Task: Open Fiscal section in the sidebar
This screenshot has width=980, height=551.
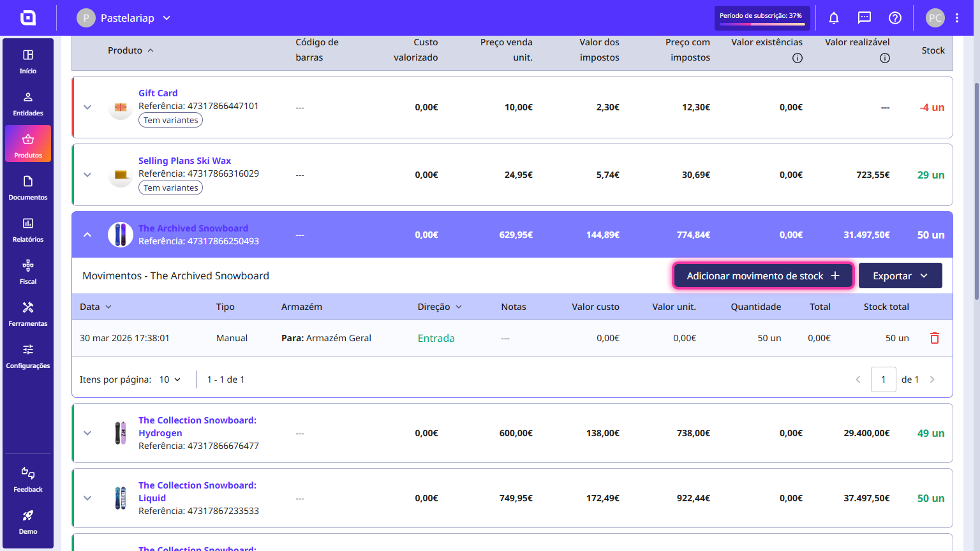Action: [28, 272]
